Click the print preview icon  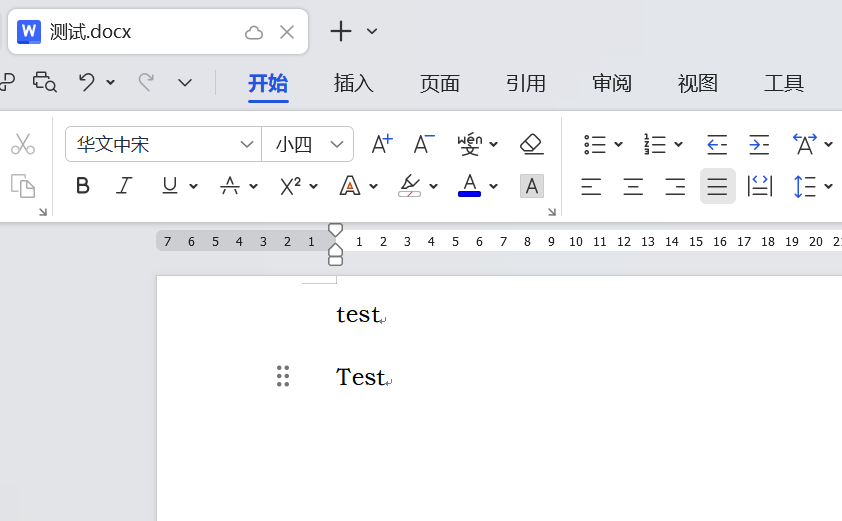tap(44, 83)
